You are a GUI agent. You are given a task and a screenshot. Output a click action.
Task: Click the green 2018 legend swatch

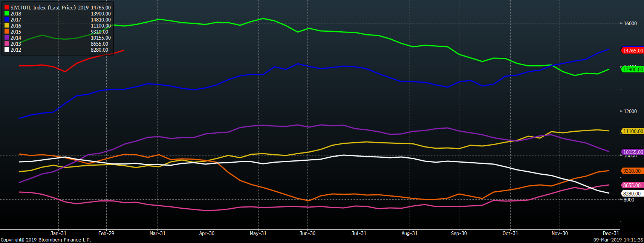tap(6, 14)
